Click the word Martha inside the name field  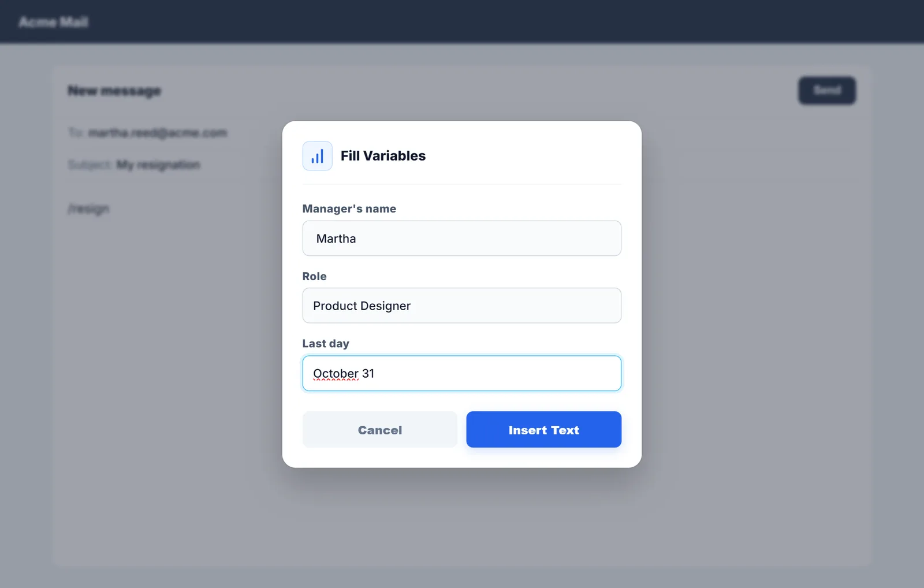pyautogui.click(x=336, y=239)
